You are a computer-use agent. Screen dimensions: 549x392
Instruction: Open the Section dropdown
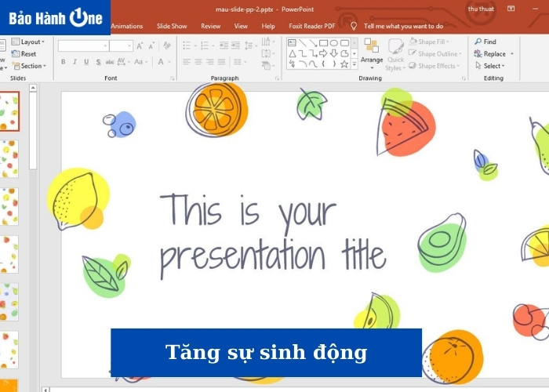[29, 66]
